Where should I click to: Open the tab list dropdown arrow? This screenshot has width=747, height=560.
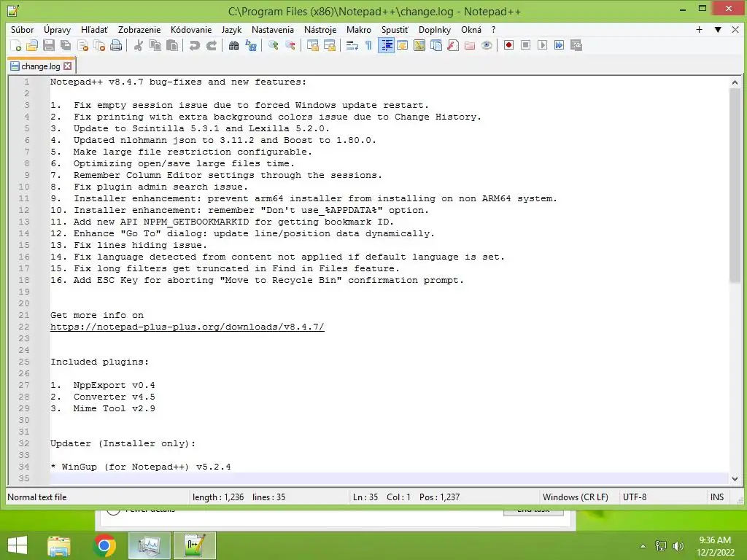[718, 29]
